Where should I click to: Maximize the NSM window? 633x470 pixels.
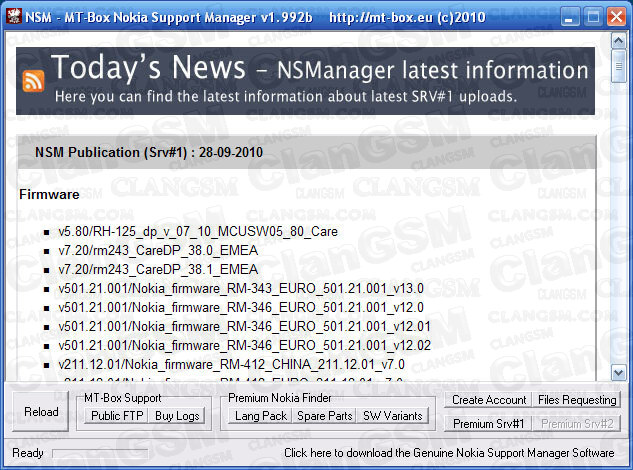593,17
